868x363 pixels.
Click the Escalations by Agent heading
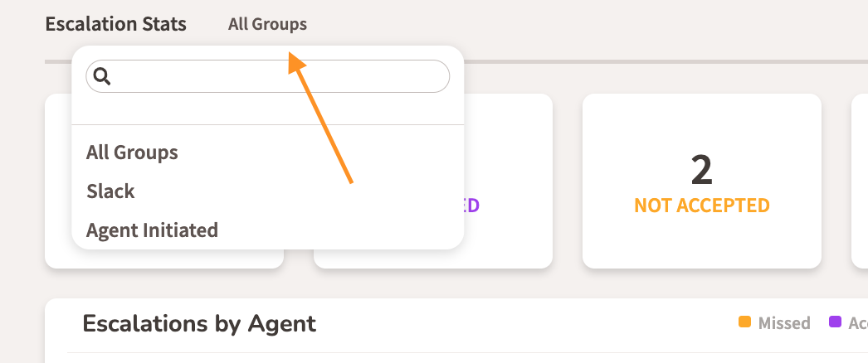pyautogui.click(x=199, y=323)
